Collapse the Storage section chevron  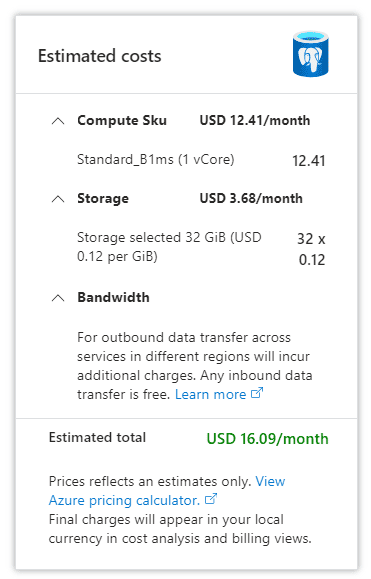click(x=58, y=199)
